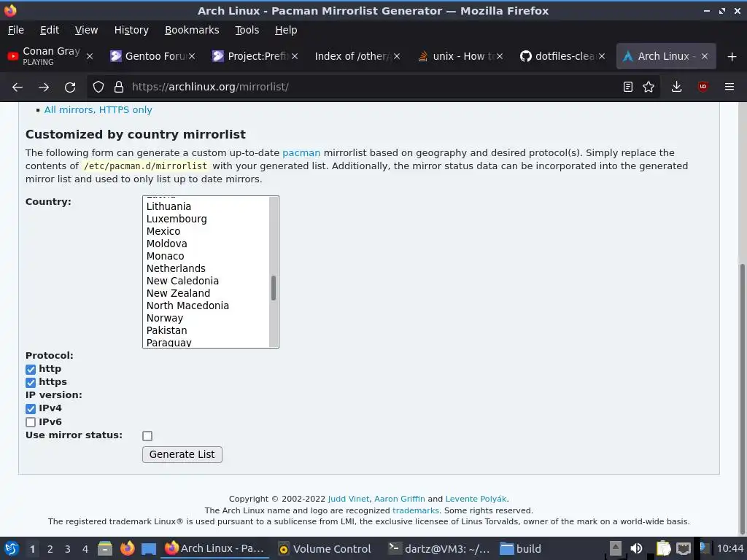Viewport: 747px width, 560px height.
Task: Click the network monitor tray icon
Action: 684,548
